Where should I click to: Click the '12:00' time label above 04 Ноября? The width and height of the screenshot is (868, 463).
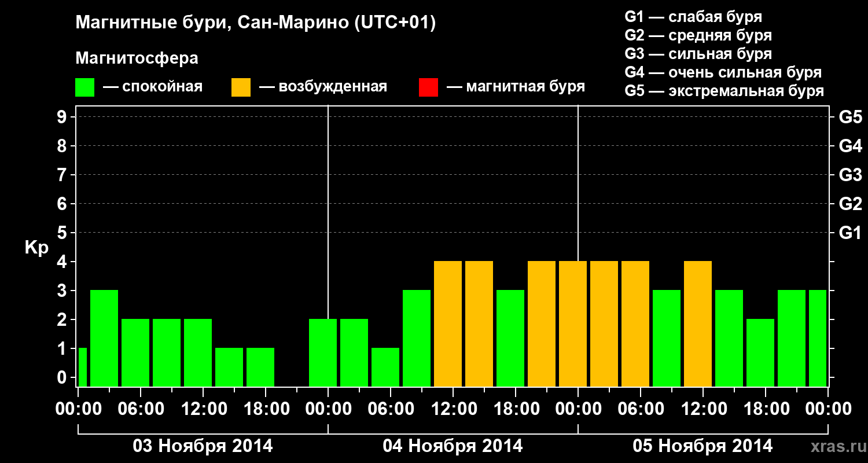coord(453,409)
